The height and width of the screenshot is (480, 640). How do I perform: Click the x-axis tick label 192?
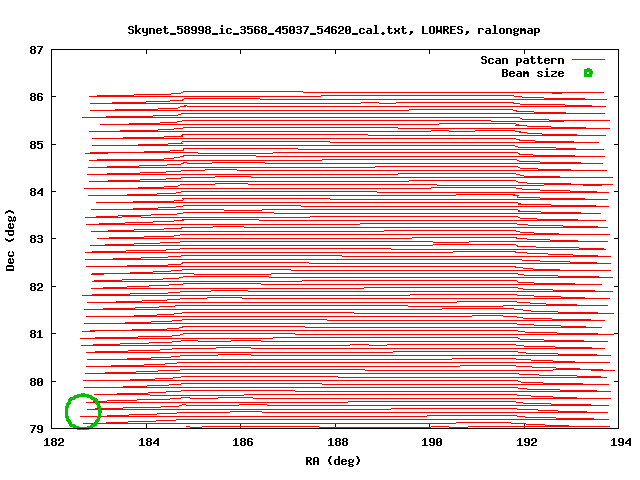point(527,442)
